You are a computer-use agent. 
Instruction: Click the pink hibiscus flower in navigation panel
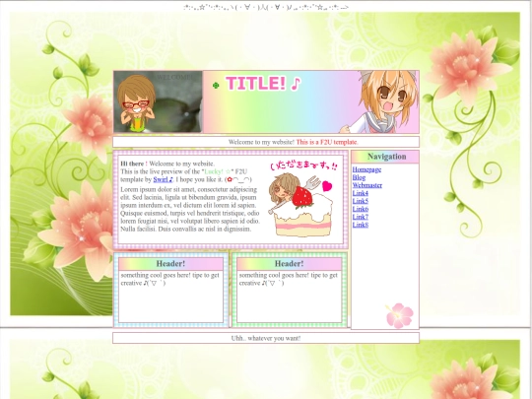coord(400,315)
